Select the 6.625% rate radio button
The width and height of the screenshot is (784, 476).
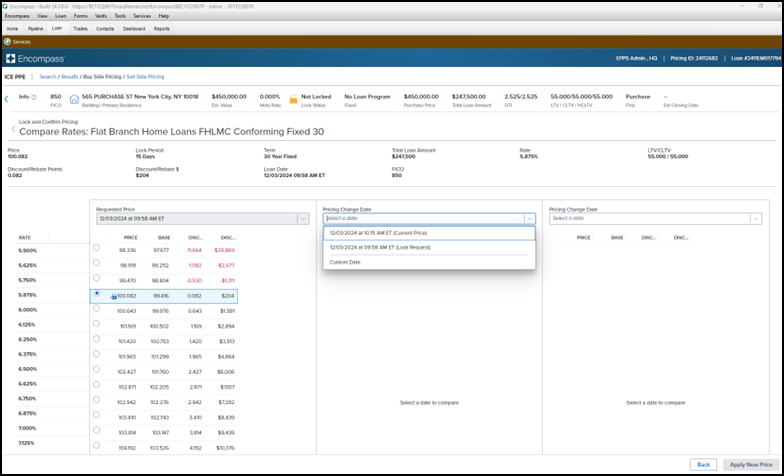(x=96, y=384)
